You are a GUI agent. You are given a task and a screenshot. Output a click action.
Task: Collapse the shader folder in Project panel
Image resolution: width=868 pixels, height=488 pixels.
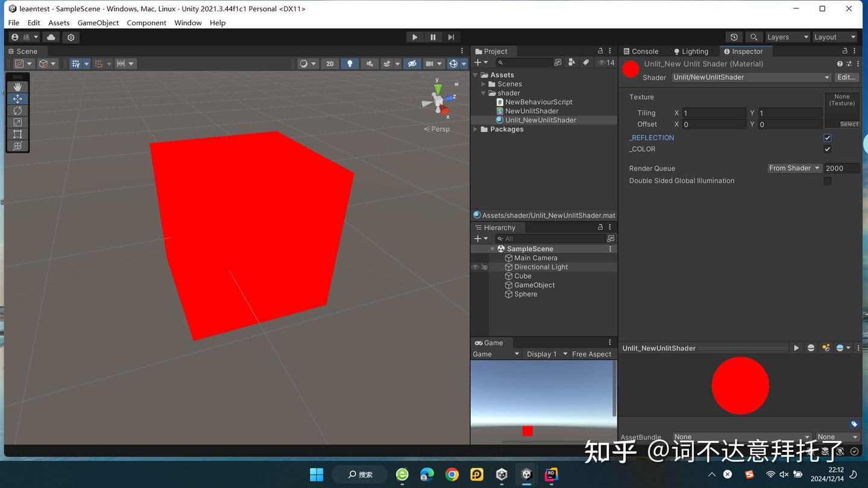click(x=482, y=93)
